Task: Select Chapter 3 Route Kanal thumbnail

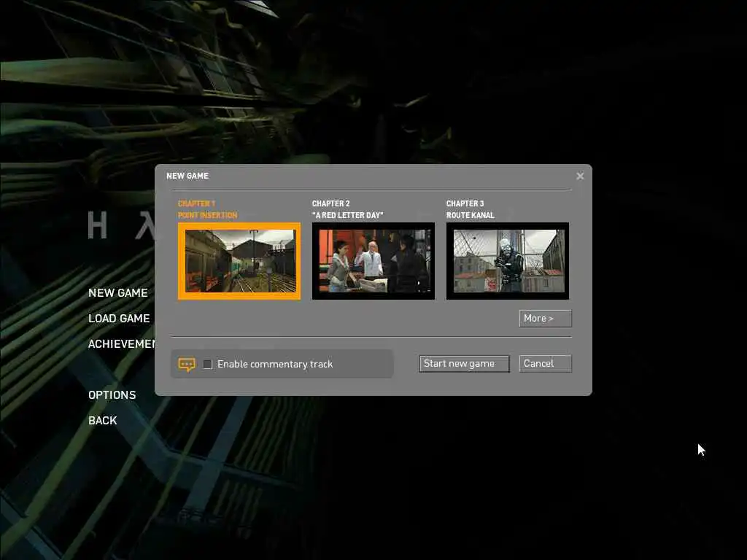Action: coord(508,261)
